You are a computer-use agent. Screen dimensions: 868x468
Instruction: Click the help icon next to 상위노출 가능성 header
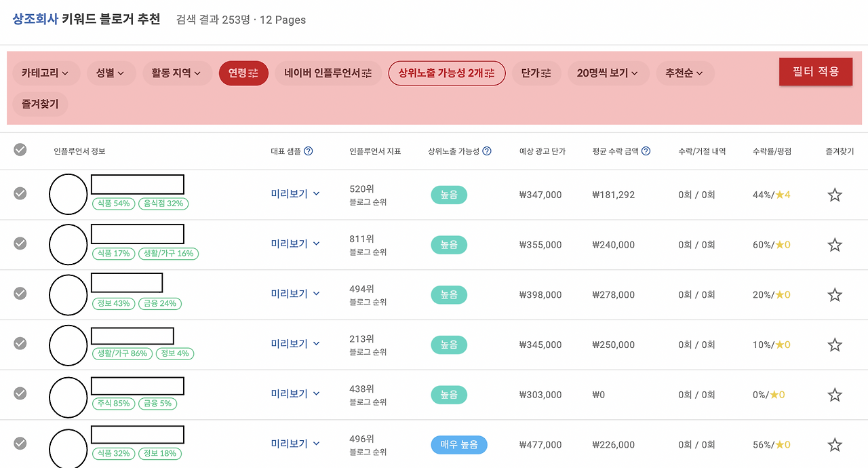point(487,151)
